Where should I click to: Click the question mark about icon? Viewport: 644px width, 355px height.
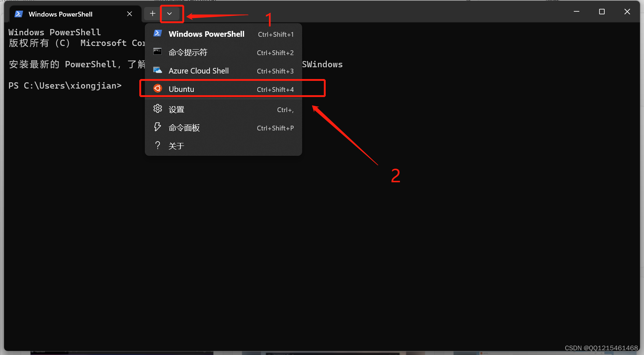158,146
